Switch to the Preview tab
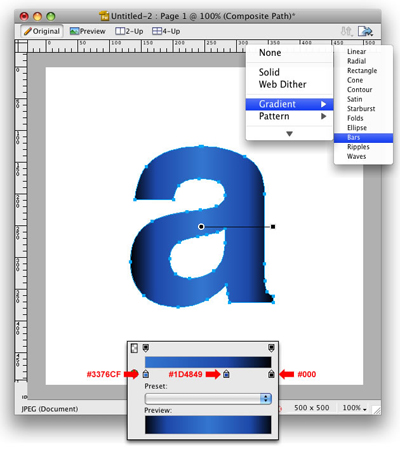400x454 pixels. tap(88, 31)
